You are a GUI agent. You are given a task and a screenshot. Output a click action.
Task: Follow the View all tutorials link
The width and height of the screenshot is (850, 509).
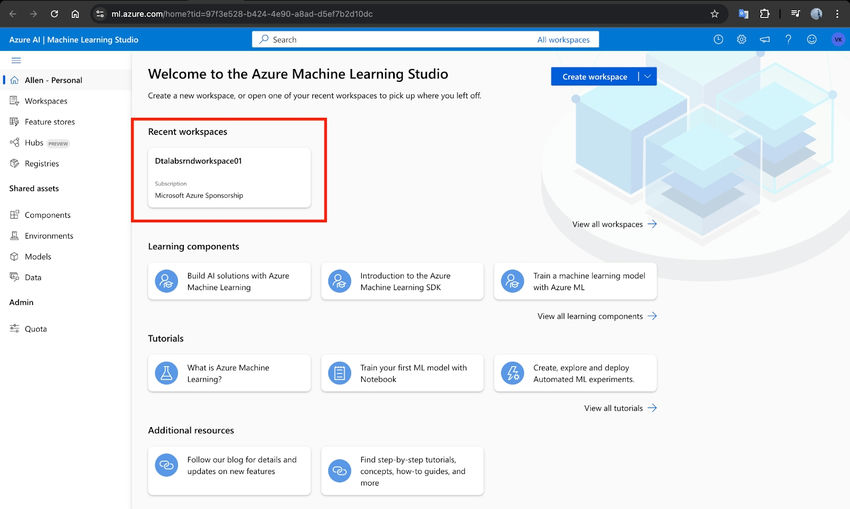coord(620,408)
